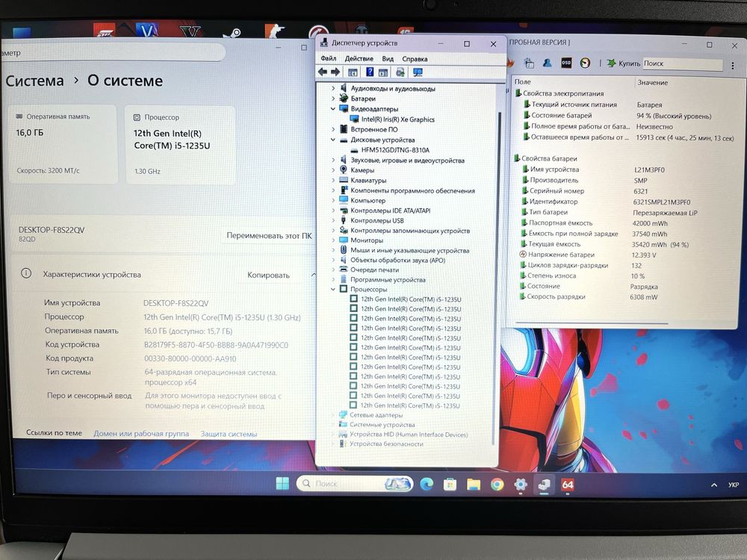The width and height of the screenshot is (747, 560).
Task: Collapse the Дисковые устройства node
Action: (x=333, y=140)
